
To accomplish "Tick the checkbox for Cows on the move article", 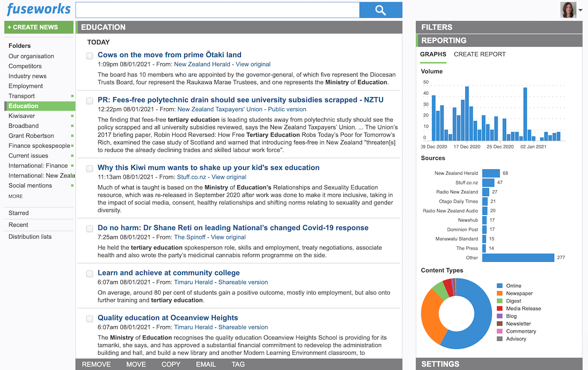I will click(x=90, y=56).
